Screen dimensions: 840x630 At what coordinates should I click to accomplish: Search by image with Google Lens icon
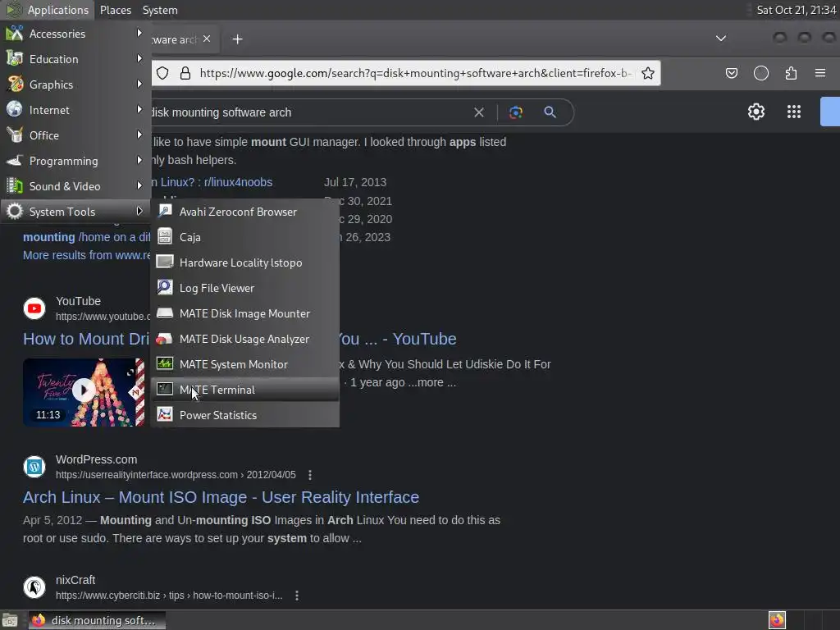click(515, 112)
